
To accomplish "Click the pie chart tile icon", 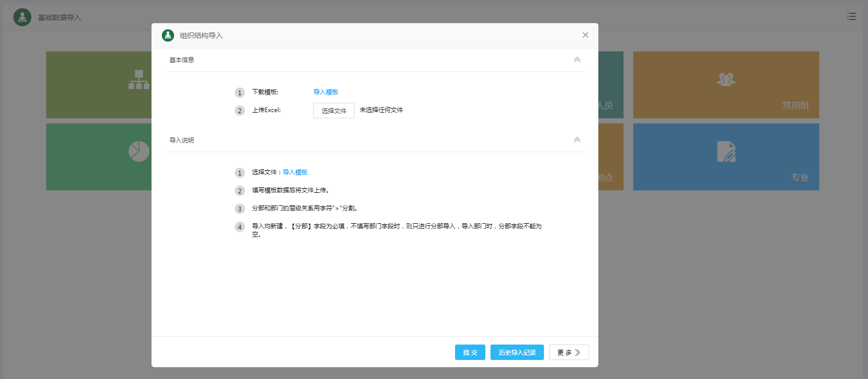I will pyautogui.click(x=139, y=151).
